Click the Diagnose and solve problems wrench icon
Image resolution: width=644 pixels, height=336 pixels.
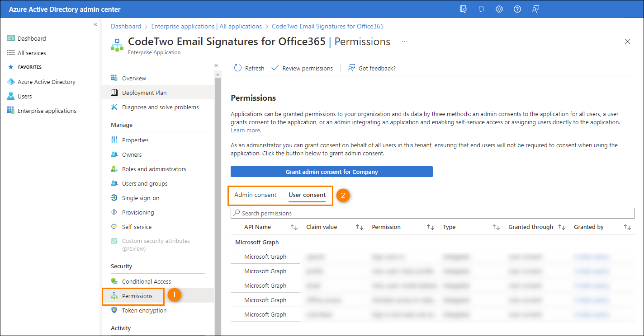(x=114, y=107)
